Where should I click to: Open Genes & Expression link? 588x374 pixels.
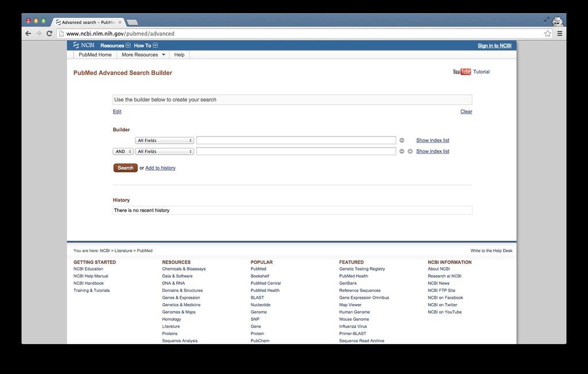point(181,298)
